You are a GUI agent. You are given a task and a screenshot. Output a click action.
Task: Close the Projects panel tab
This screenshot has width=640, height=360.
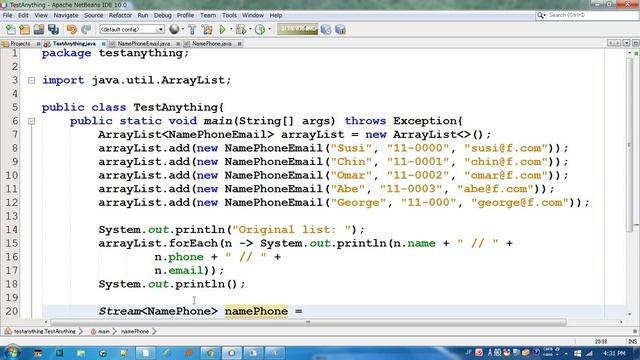pyautogui.click(x=38, y=44)
